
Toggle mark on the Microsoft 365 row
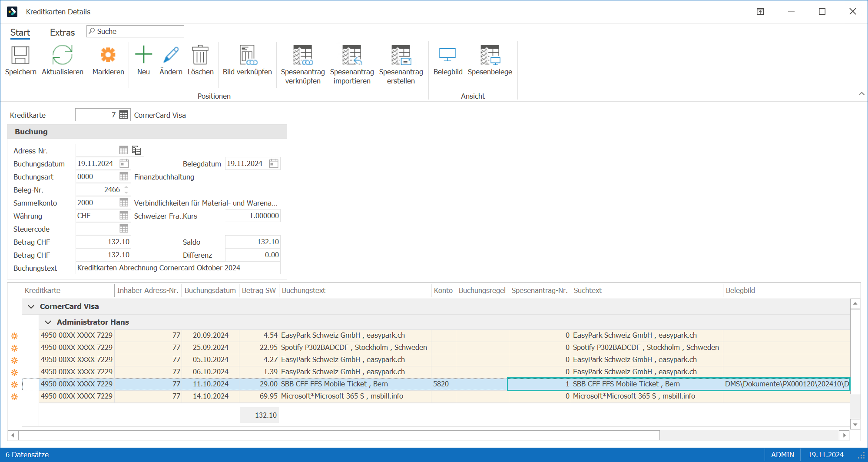[14, 397]
